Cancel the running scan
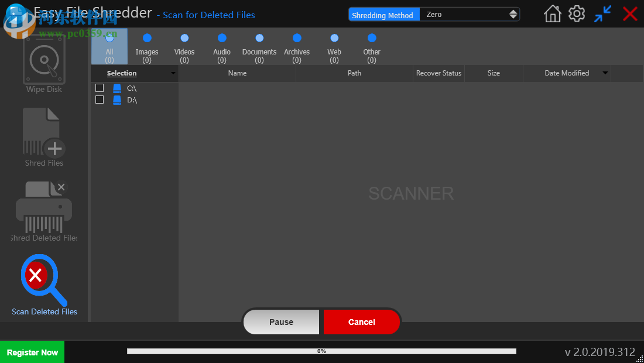This screenshot has width=644, height=363. [361, 321]
